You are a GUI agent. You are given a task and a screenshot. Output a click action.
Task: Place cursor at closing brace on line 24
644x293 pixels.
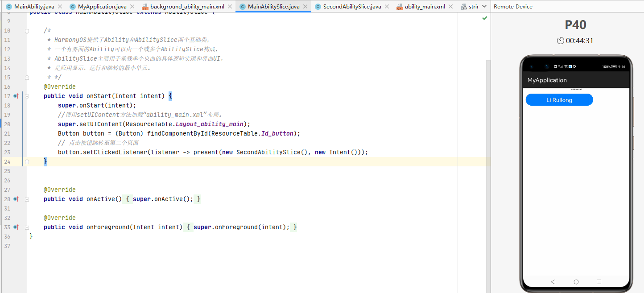click(x=45, y=161)
